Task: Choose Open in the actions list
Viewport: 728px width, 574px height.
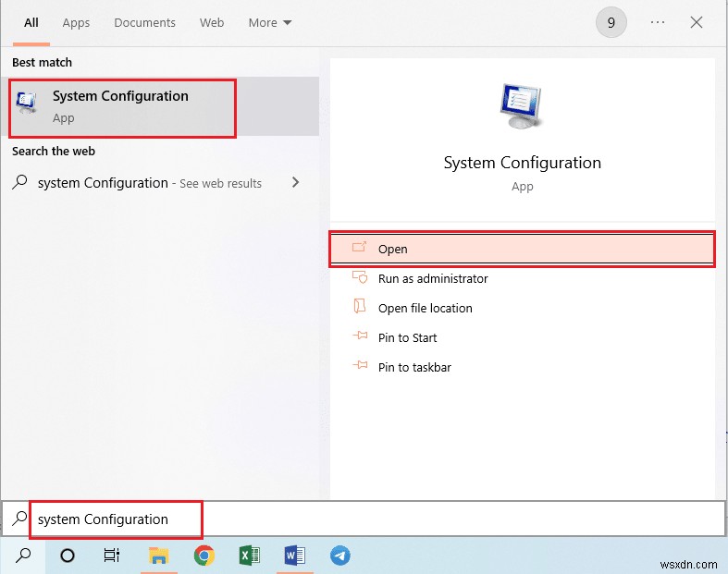Action: click(523, 249)
